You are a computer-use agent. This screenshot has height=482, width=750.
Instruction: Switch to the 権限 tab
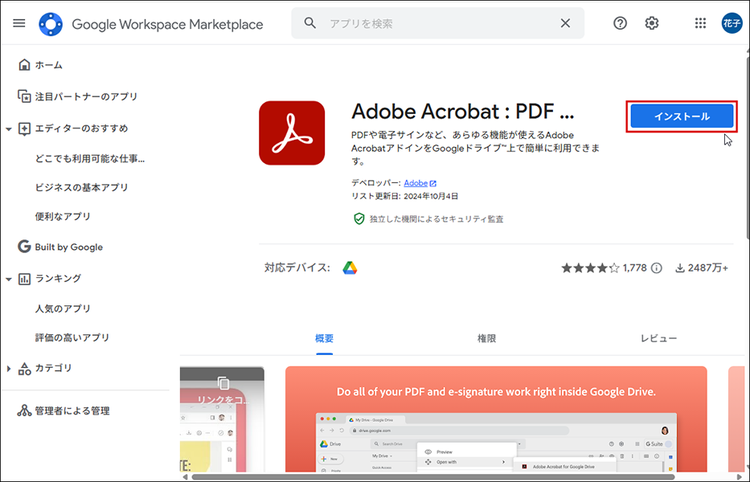click(x=485, y=339)
